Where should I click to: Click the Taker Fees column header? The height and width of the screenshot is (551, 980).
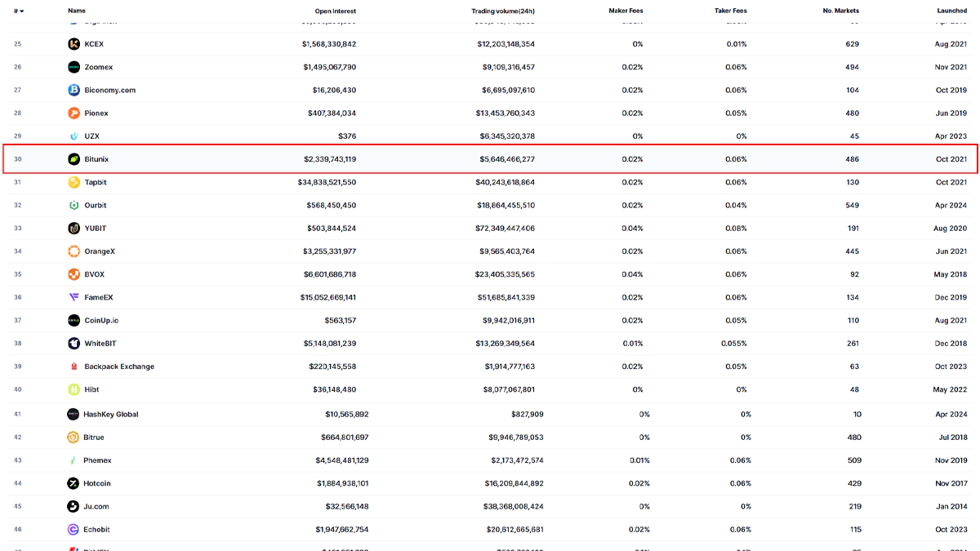[x=729, y=11]
